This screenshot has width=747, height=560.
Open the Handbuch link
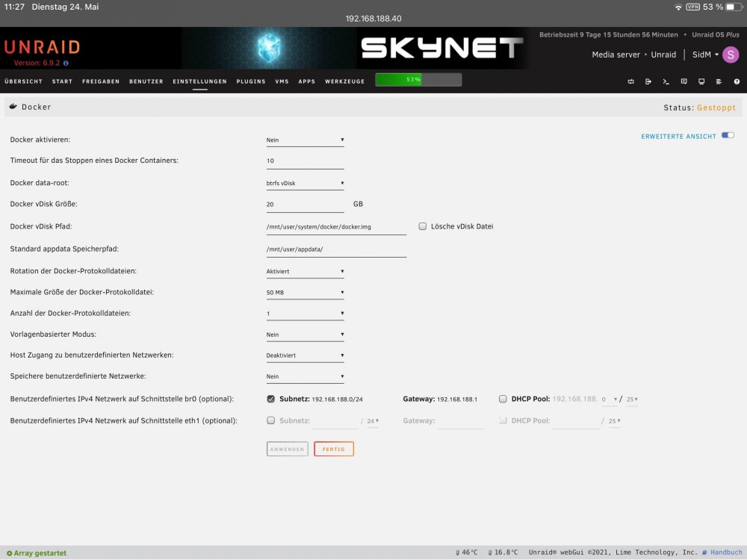click(726, 553)
